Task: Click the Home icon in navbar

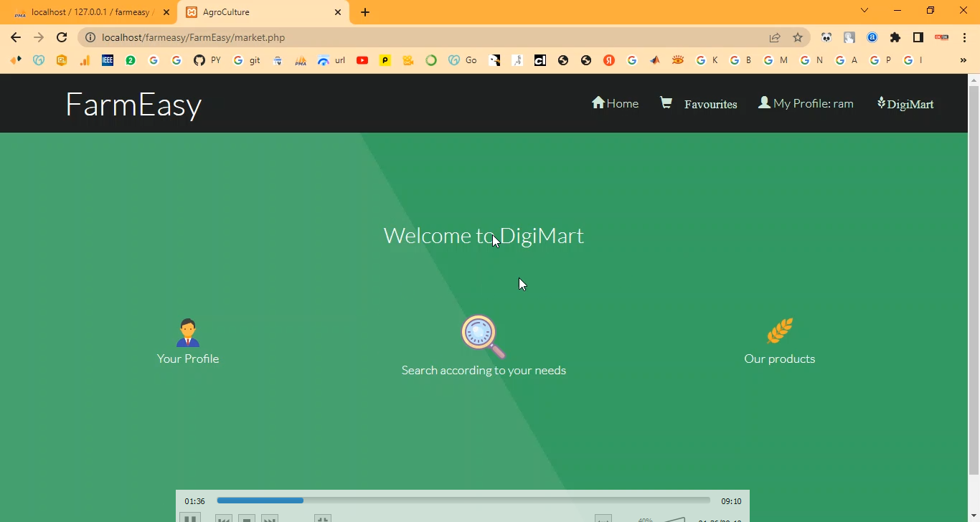Action: point(598,103)
